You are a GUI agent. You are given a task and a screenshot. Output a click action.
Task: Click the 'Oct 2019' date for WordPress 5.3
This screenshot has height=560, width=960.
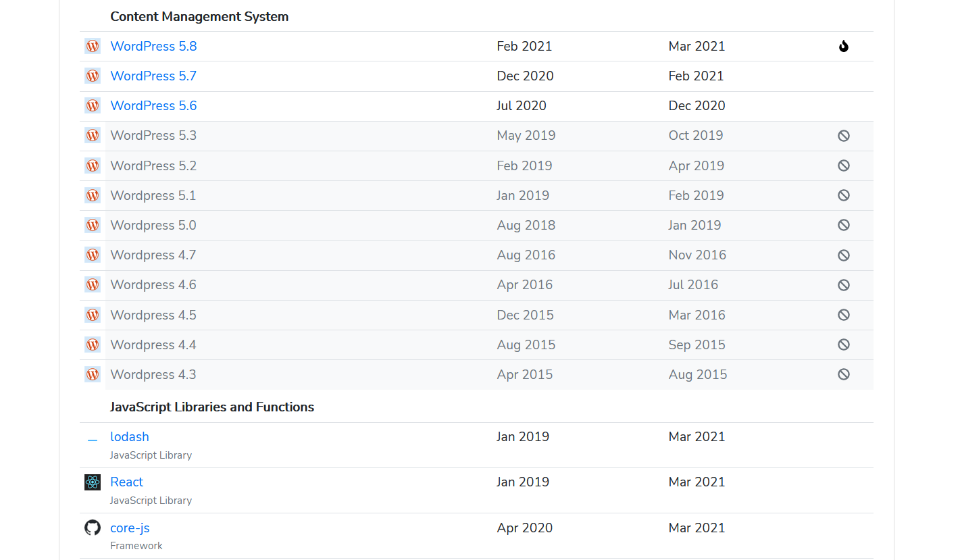tap(696, 135)
